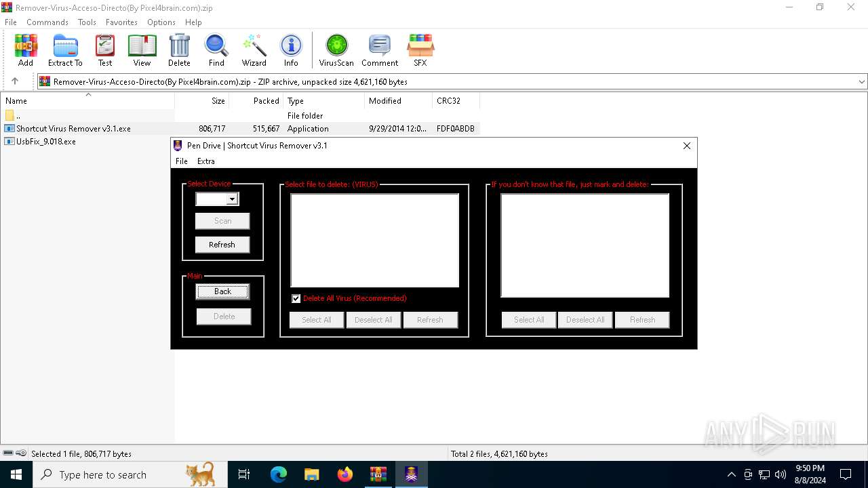Open the WinRAR Help menu
Viewport: 868px width, 488px height.
[x=193, y=22]
